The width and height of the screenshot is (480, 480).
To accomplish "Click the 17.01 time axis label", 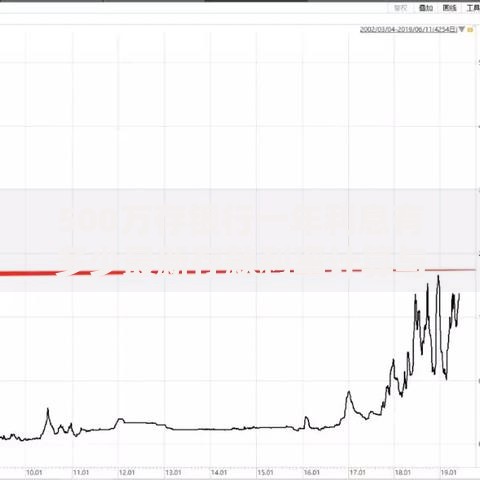I will [358, 472].
